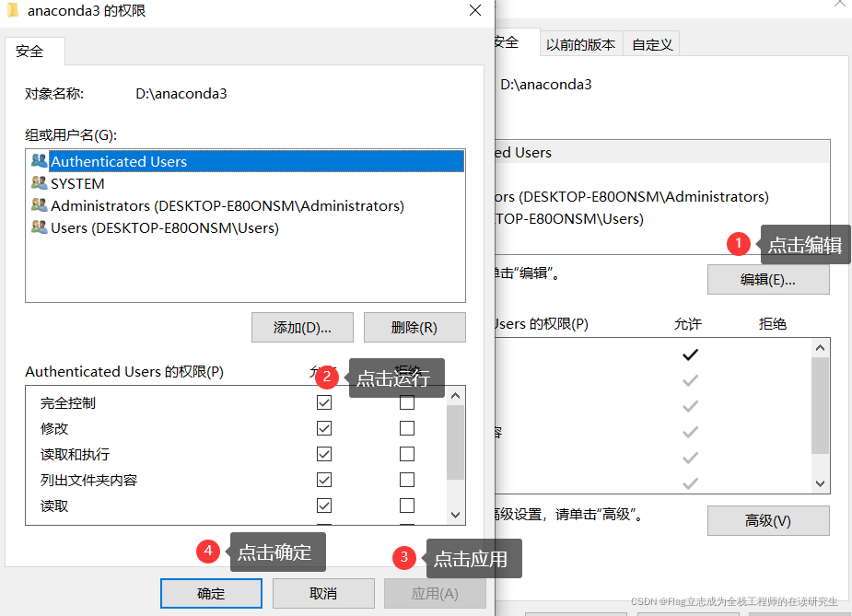Click scroll up arrow in properties permissions list
Viewport: 852px width, 616px height.
point(820,348)
